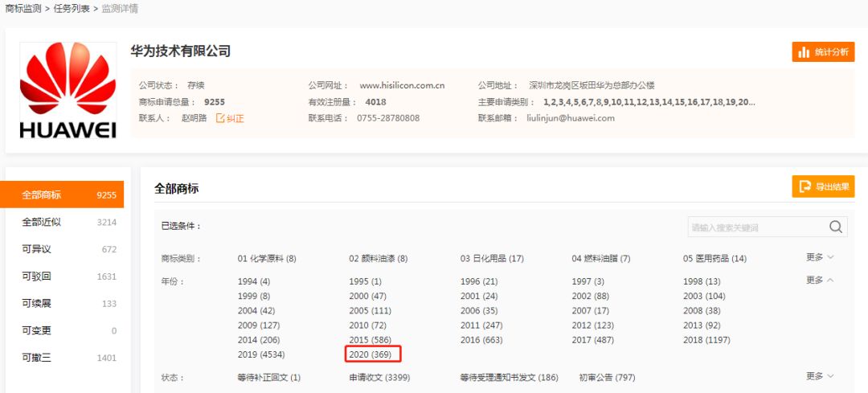Click the phone number 0755-28780808
This screenshot has width=868, height=393.
(x=388, y=118)
